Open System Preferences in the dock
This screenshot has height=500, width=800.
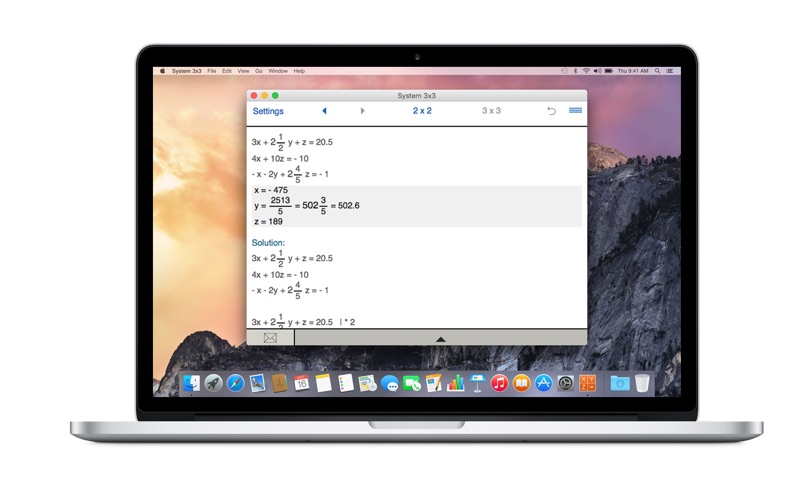click(565, 383)
